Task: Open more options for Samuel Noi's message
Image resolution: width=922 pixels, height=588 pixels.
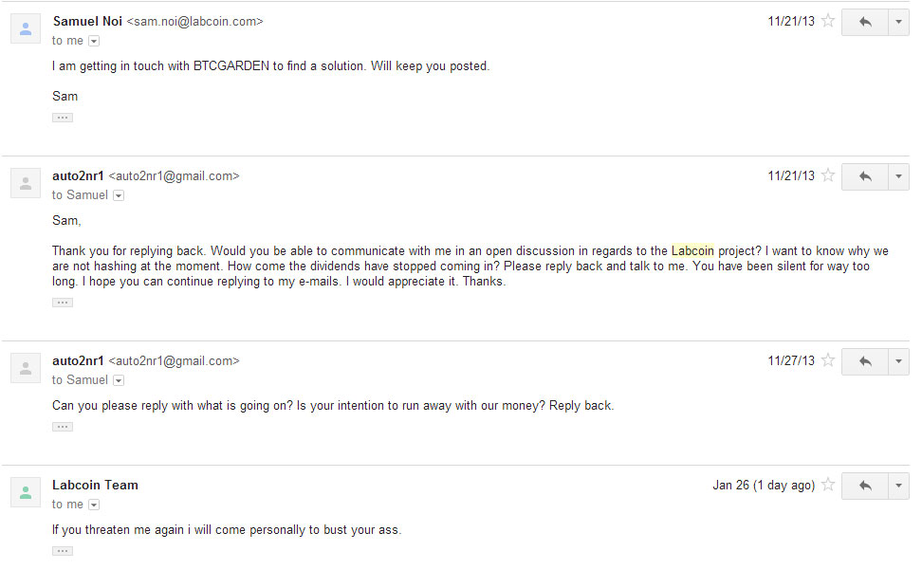Action: (898, 23)
